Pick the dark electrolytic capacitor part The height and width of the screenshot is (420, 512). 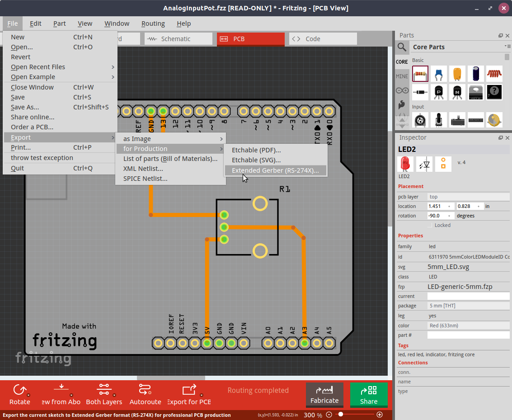pos(476,74)
